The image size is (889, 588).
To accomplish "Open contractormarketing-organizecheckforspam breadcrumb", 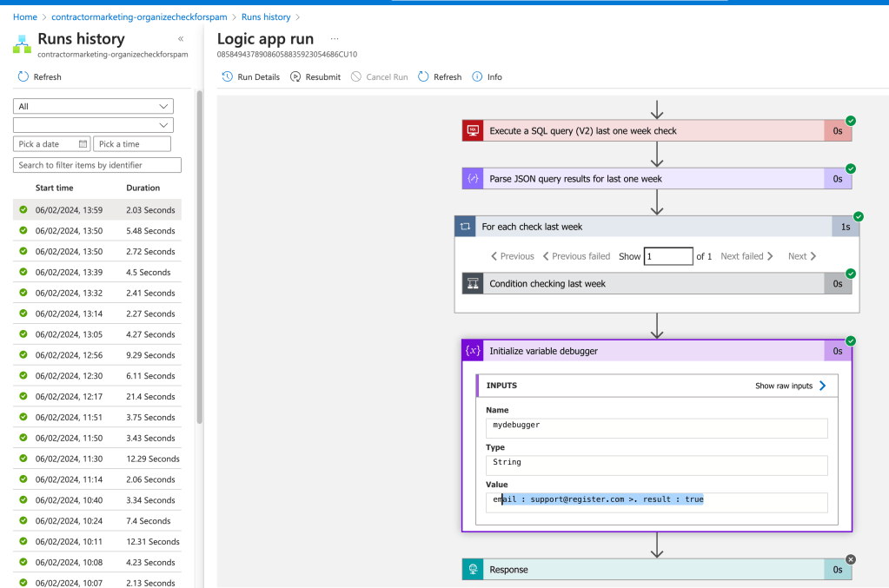I will [x=139, y=17].
